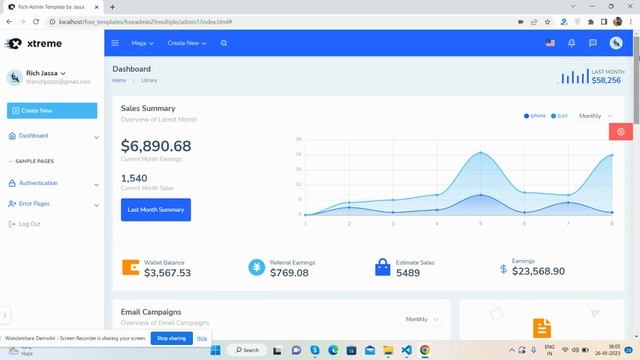Click Stop sharing button

point(171,338)
